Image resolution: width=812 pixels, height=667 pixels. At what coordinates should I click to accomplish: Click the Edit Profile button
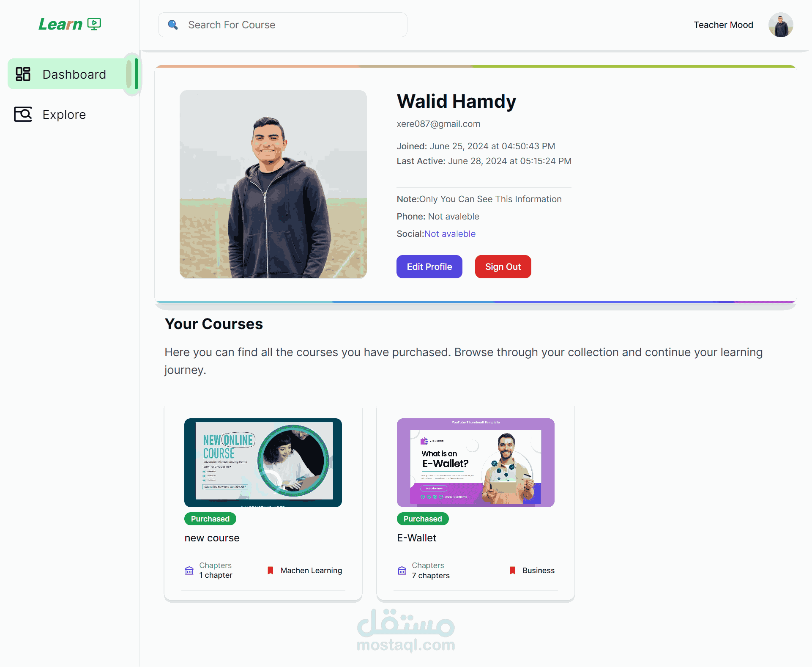click(429, 266)
